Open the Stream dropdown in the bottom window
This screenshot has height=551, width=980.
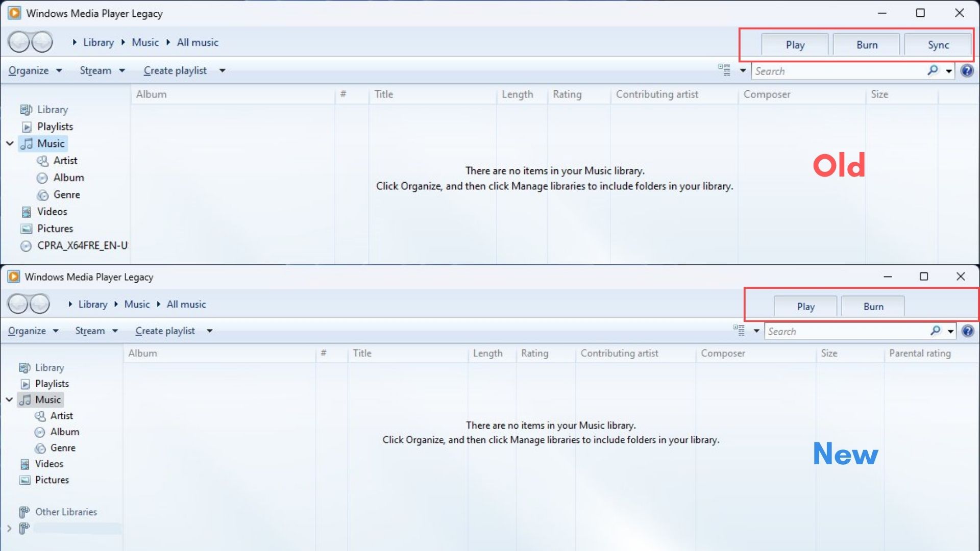[96, 331]
